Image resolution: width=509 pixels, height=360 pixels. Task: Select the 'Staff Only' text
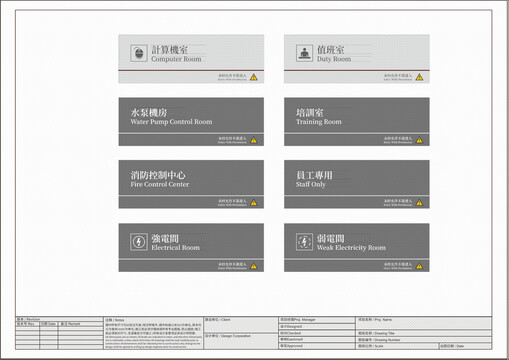pos(311,184)
